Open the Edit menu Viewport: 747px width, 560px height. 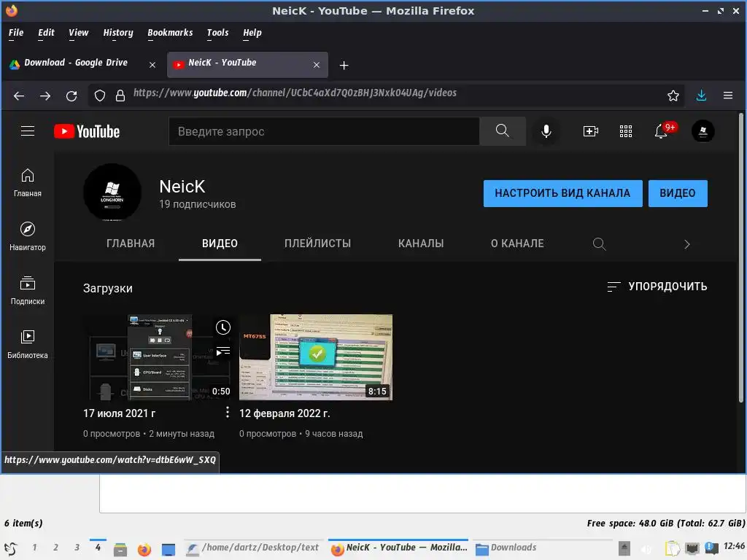46,32
